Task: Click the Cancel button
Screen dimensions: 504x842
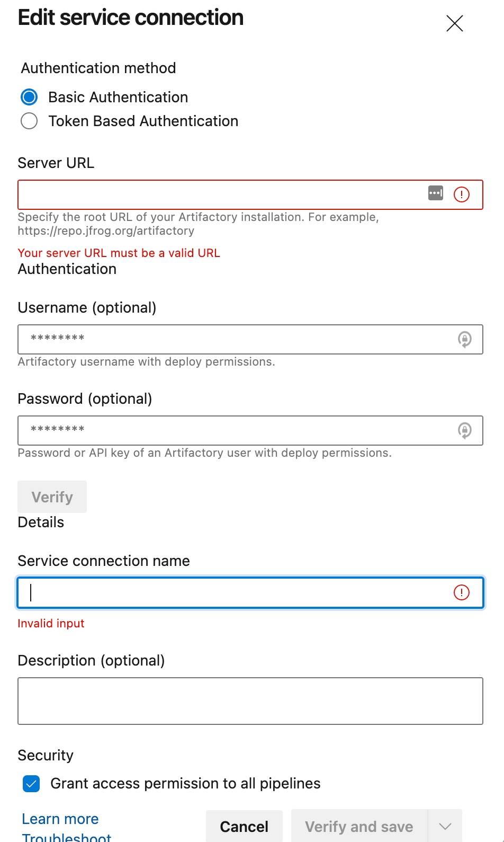Action: click(x=244, y=826)
